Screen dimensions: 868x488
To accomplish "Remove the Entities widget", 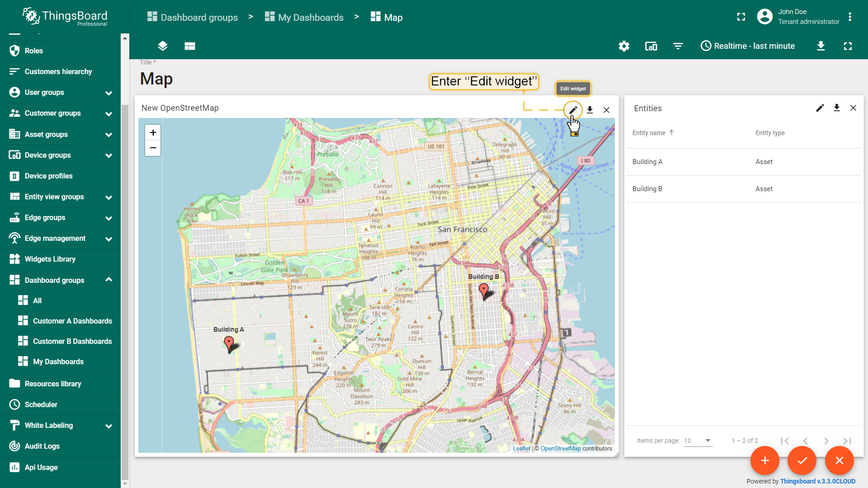I will [x=853, y=108].
